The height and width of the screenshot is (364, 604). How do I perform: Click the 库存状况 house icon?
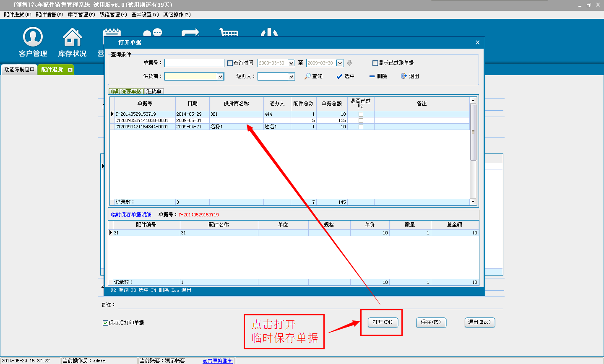pyautogui.click(x=72, y=37)
